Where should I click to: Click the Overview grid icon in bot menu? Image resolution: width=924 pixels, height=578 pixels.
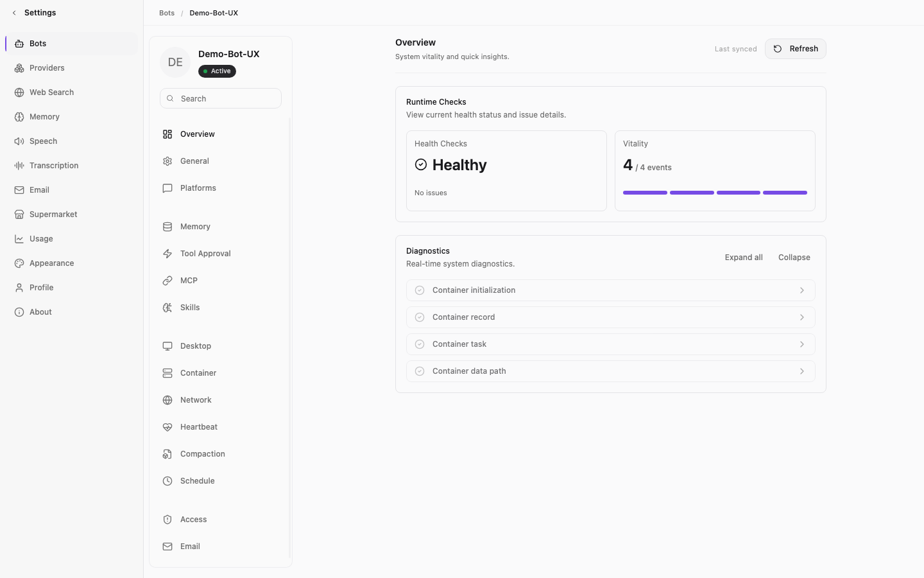[x=167, y=134]
